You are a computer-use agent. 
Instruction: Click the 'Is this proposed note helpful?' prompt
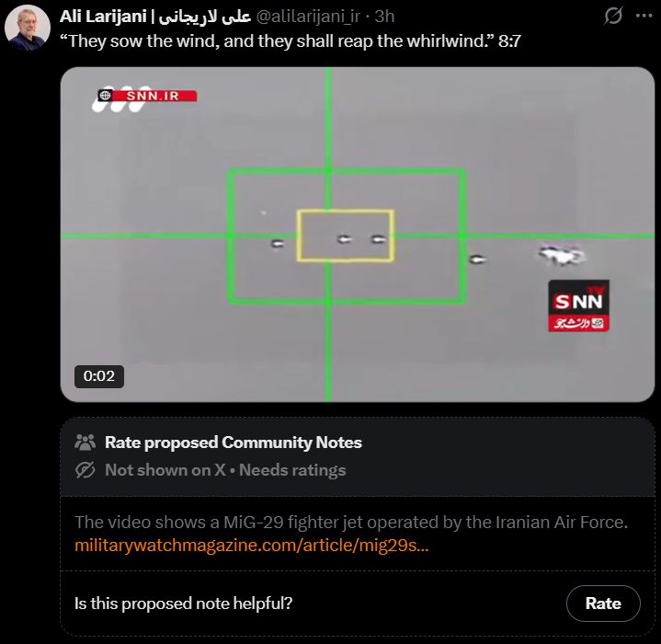point(183,604)
